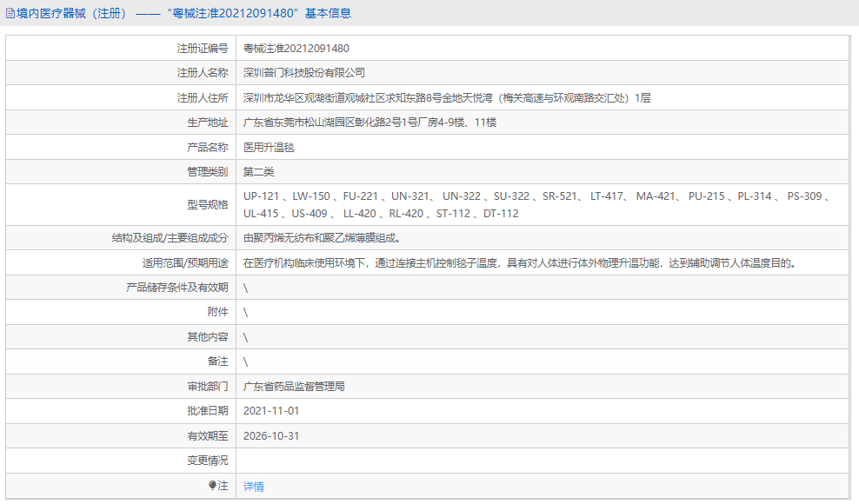Click the 审批部门 label
Viewport: 859px width, 504px height.
pos(208,386)
